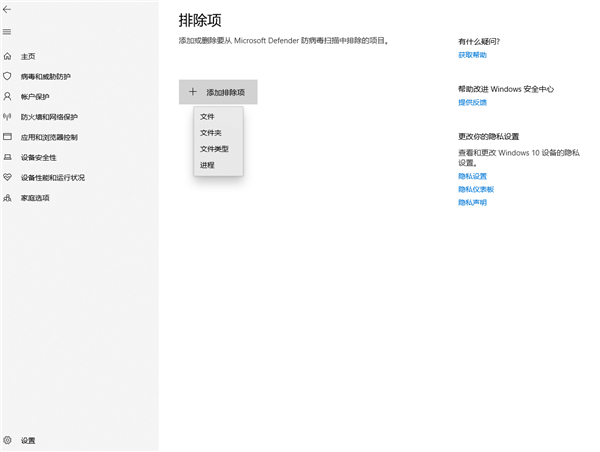Select 防火墙和网络保护 signal icon
This screenshot has width=600, height=452.
point(8,117)
